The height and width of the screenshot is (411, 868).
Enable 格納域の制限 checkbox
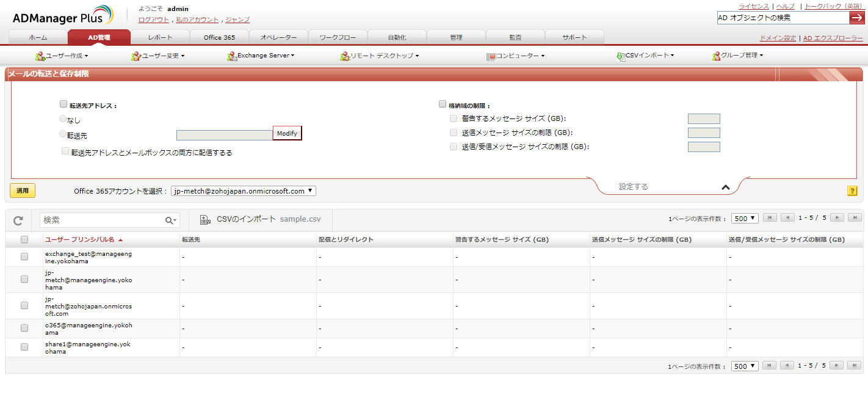point(443,104)
